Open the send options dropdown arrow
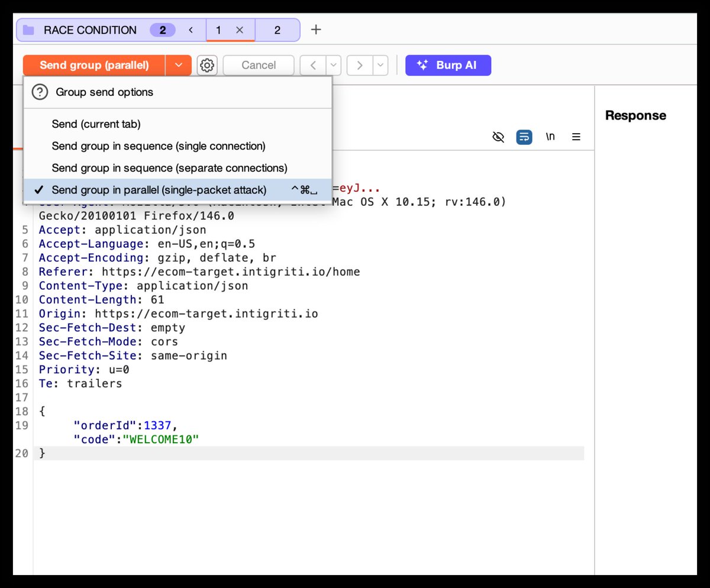710x588 pixels. point(179,65)
